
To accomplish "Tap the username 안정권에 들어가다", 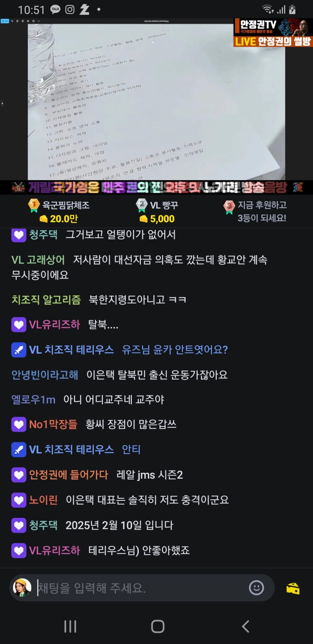I will coord(68,475).
